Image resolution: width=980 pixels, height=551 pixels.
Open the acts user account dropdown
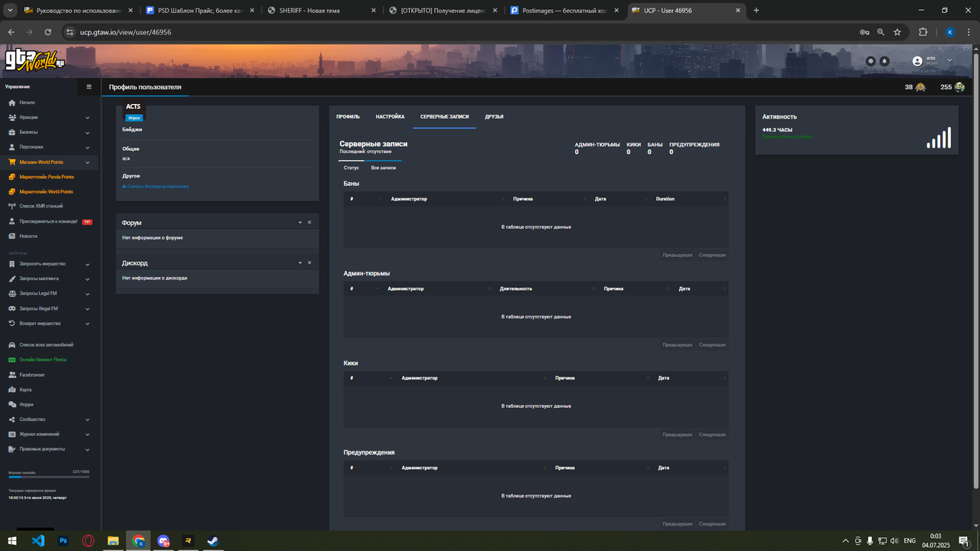pyautogui.click(x=932, y=60)
